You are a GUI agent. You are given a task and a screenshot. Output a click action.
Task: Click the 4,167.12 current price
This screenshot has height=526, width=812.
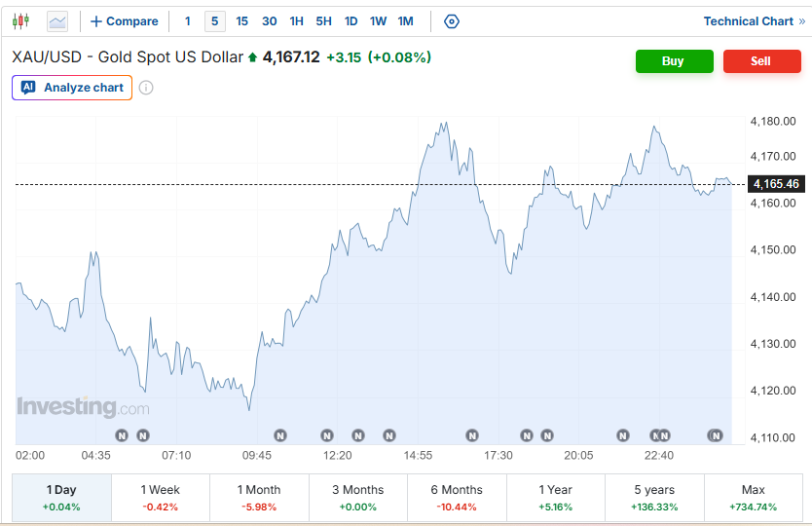point(291,57)
